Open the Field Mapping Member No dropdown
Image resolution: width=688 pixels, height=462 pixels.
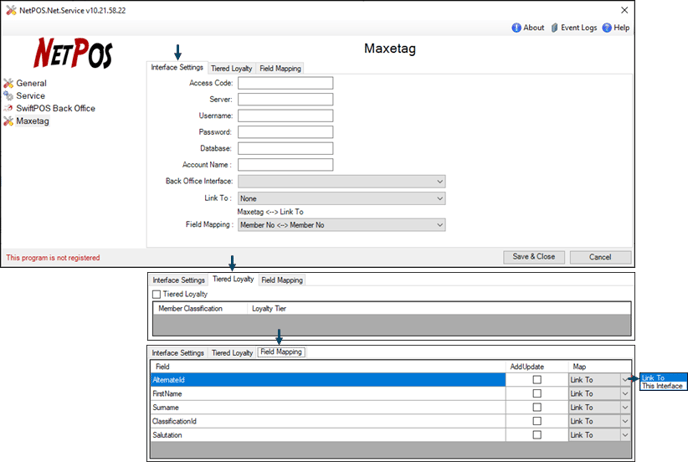click(x=341, y=225)
